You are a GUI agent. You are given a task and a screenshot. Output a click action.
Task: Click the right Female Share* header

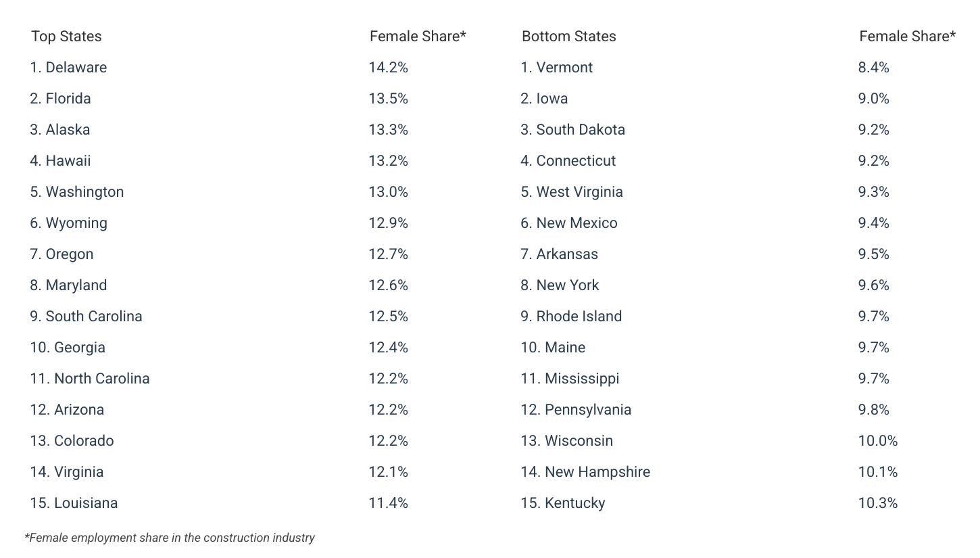pyautogui.click(x=907, y=37)
